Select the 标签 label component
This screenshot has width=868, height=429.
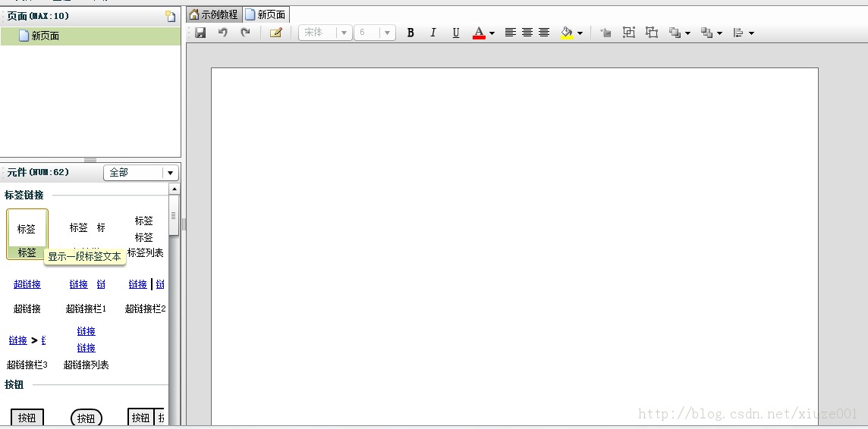coord(27,234)
